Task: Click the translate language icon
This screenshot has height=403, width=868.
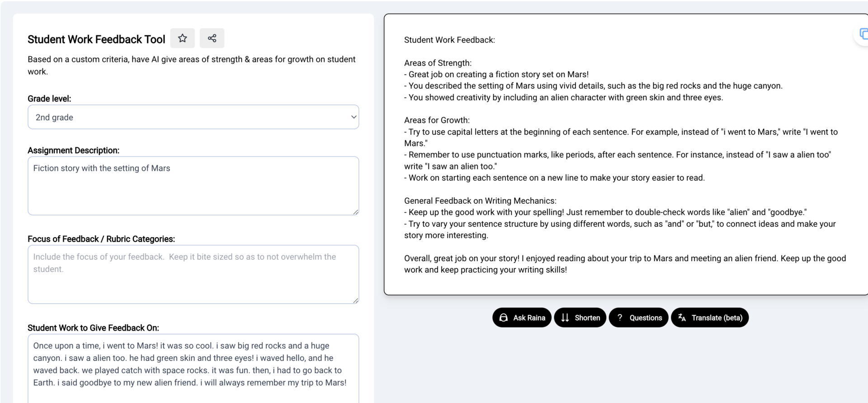Action: 682,318
